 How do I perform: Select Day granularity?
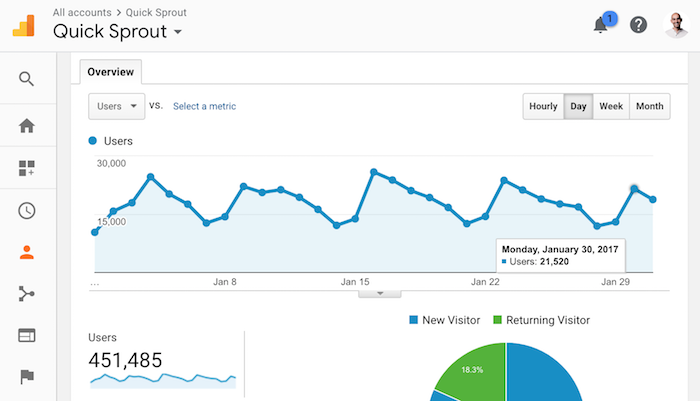(x=578, y=106)
